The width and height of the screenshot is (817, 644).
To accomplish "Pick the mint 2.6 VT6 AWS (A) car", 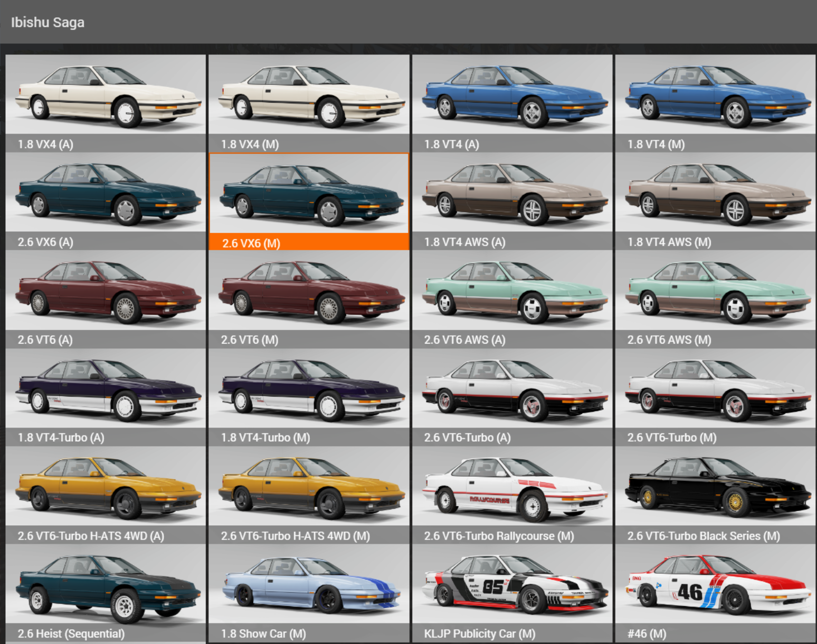I will (x=512, y=299).
